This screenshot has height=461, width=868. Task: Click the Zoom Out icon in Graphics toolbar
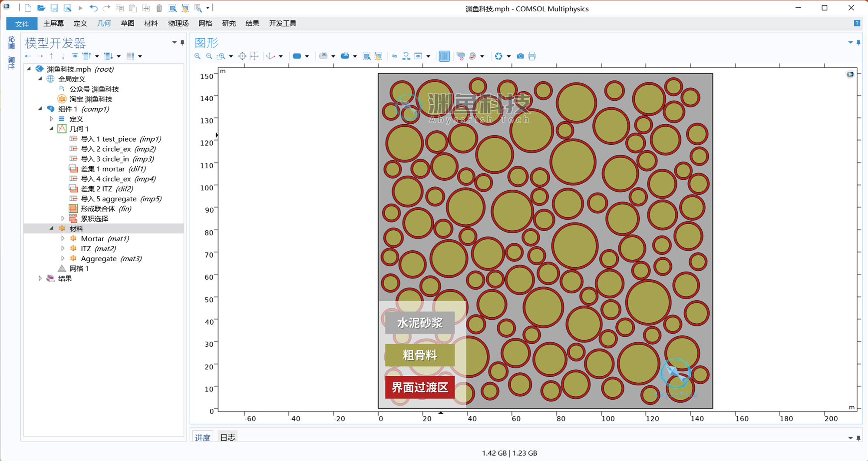click(209, 56)
